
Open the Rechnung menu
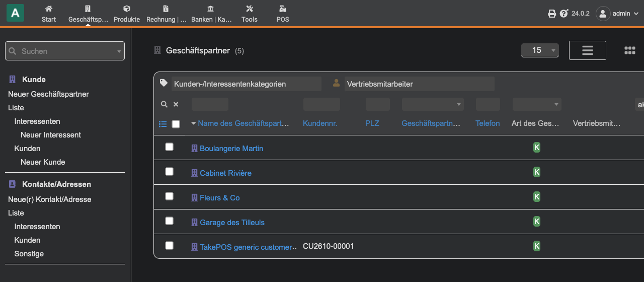pyautogui.click(x=167, y=14)
